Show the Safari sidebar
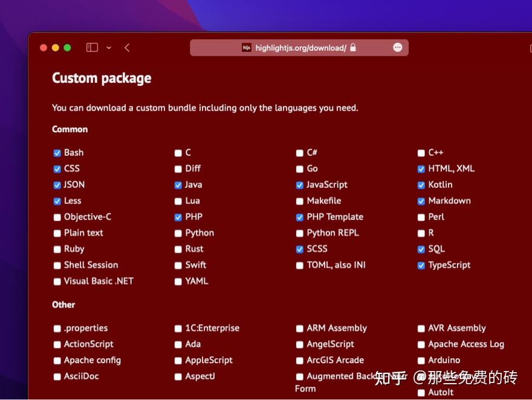The height and width of the screenshot is (400, 532). [92, 48]
